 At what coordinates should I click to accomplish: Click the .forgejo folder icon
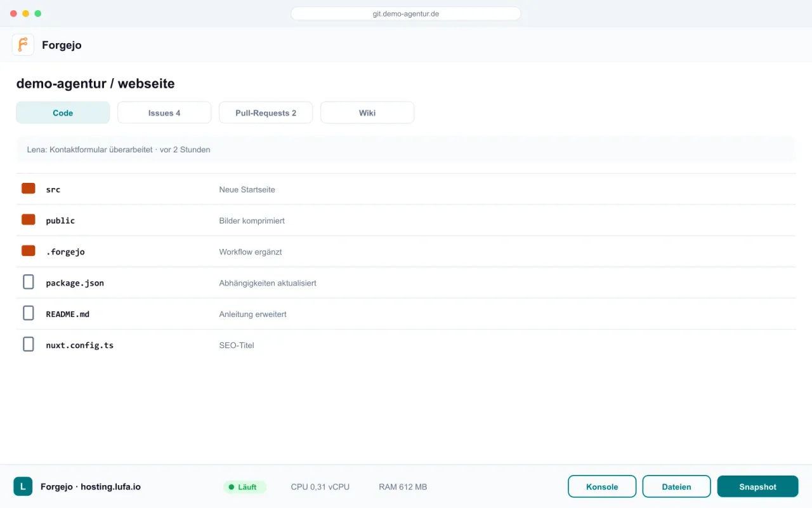pyautogui.click(x=29, y=251)
